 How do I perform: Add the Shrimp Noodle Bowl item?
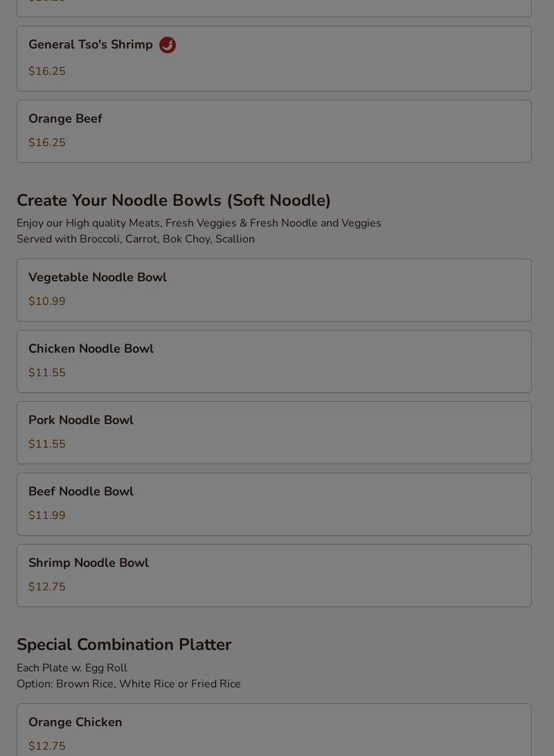(274, 575)
